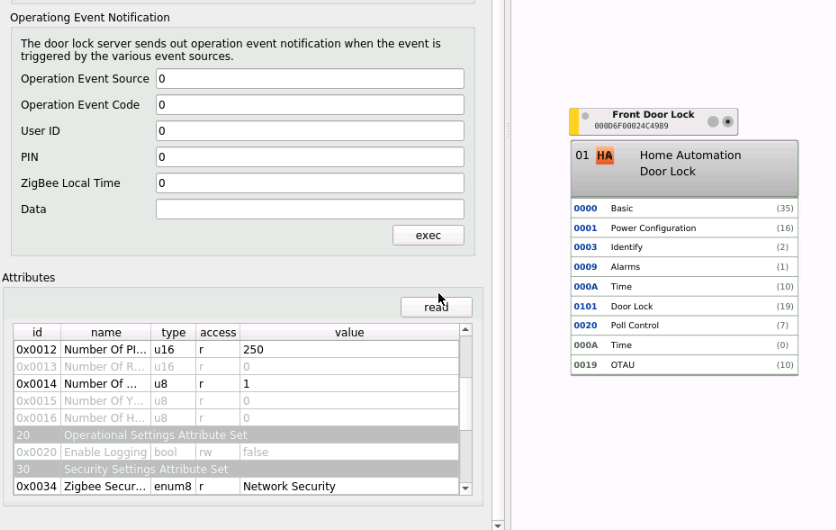The height and width of the screenshot is (530, 836).
Task: Click the exec button for Operation Event Notification
Action: coord(428,235)
